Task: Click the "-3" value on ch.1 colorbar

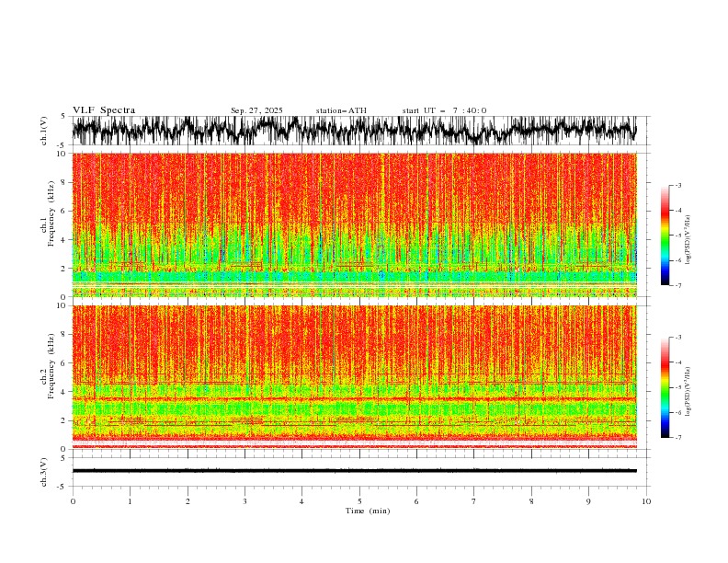Action: point(678,185)
